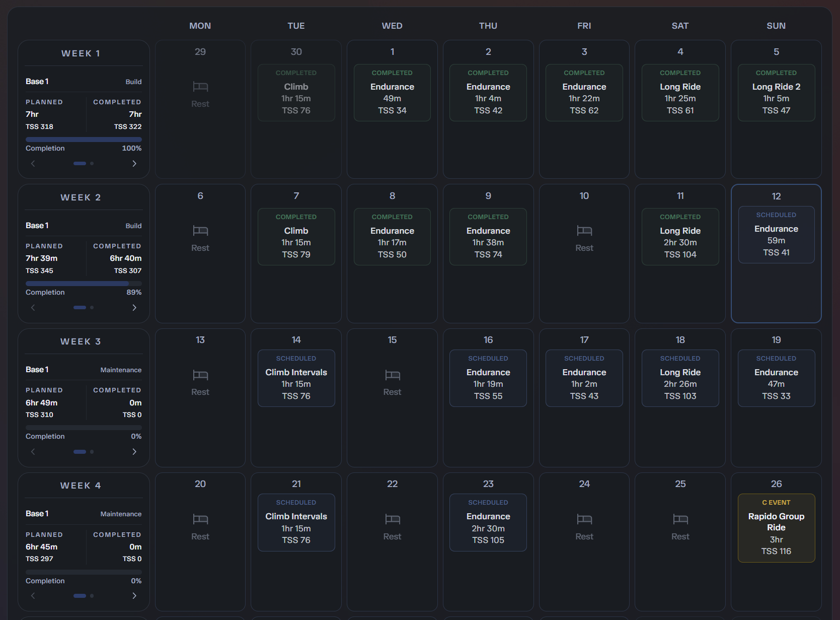The height and width of the screenshot is (620, 840).
Task: Click Week 2 completion progress bar at 89%
Action: pyautogui.click(x=84, y=284)
